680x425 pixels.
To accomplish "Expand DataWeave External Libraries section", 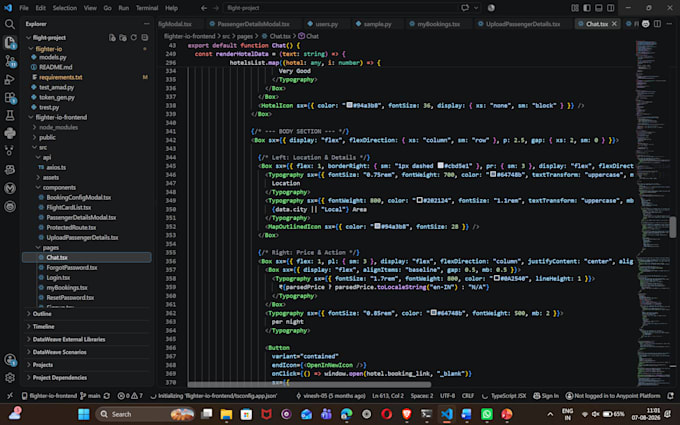I will (69, 339).
